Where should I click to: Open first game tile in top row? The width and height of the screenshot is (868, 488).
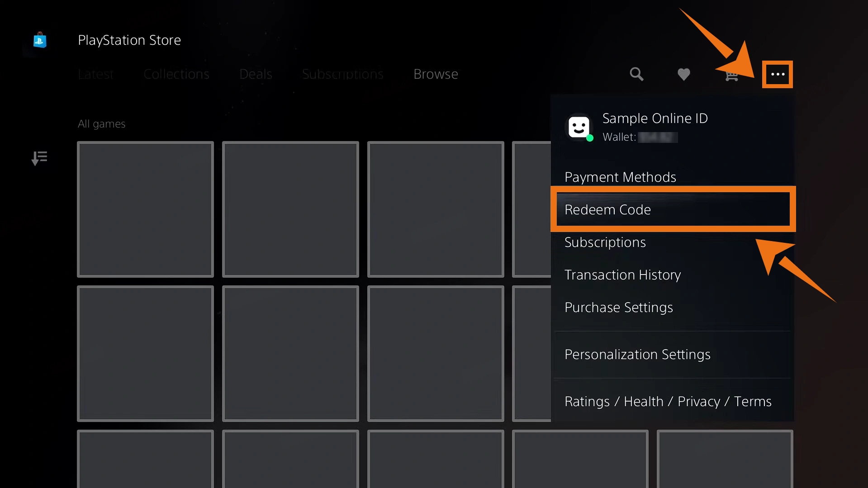[x=145, y=209]
